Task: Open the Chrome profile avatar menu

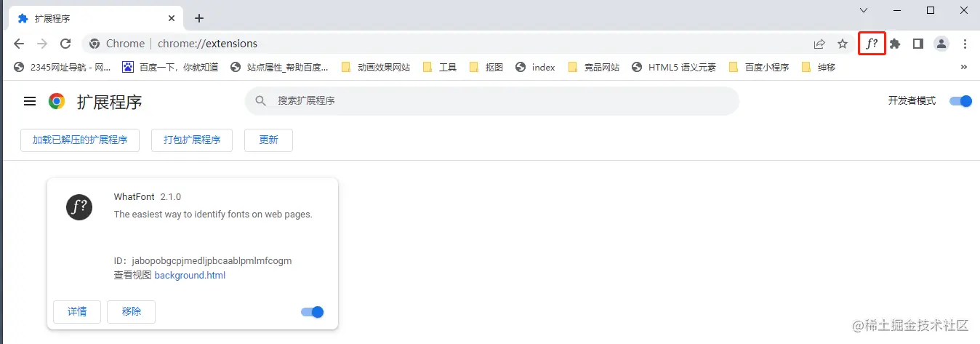Action: (941, 44)
